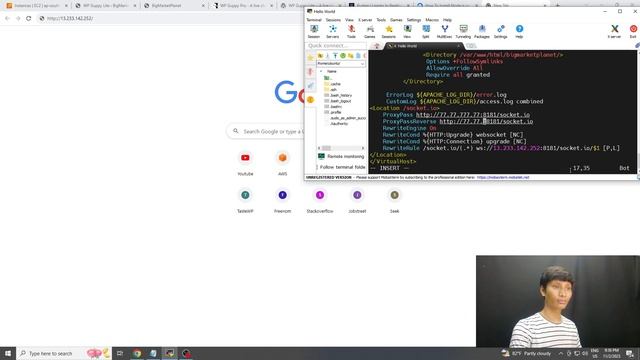This screenshot has height=360, width=640.
Task: Open the View menu in menu bar
Action: pos(349,20)
